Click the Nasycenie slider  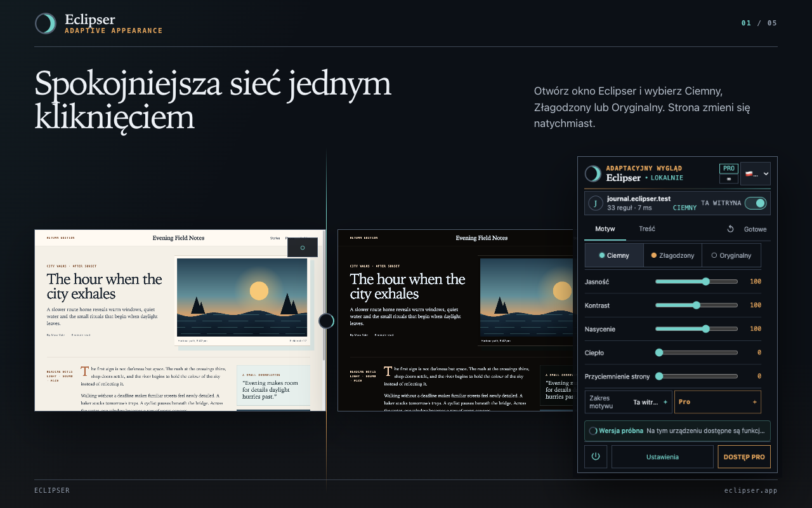[697, 329]
